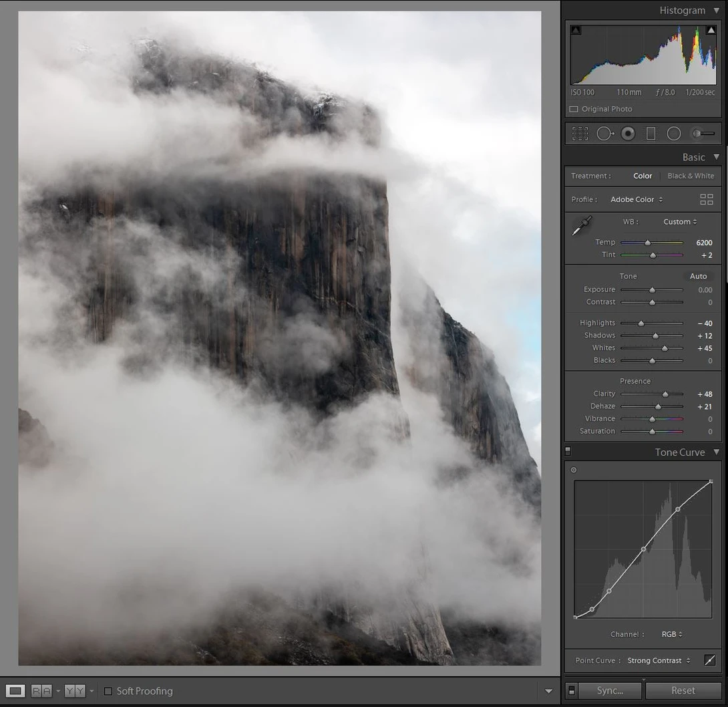Collapse the Basic panel
Viewport: 728px width, 707px height.
tap(717, 157)
